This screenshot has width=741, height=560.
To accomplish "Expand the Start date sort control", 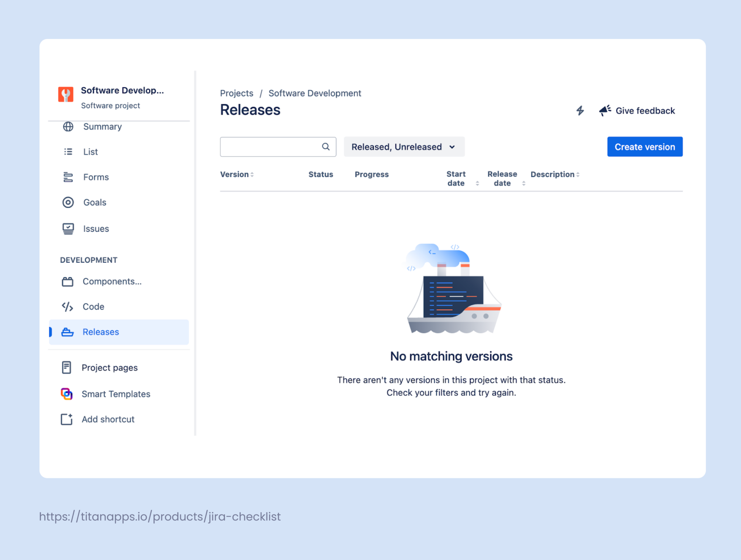I will pyautogui.click(x=478, y=183).
